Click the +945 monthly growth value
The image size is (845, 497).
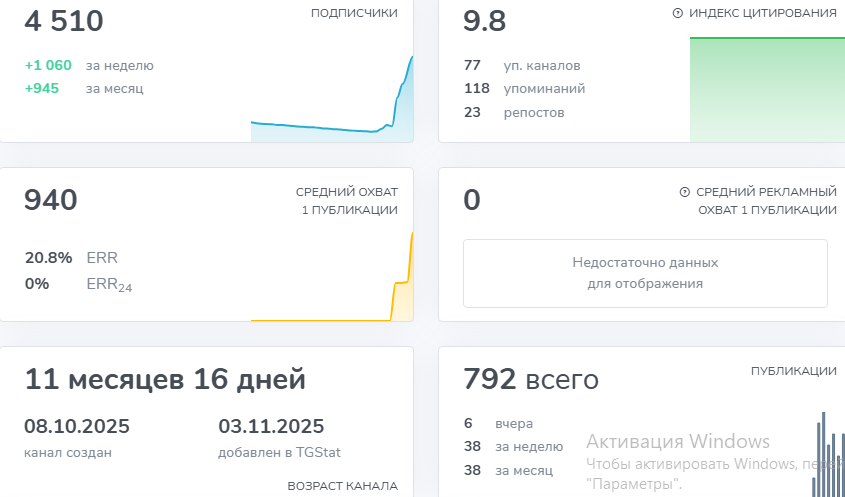pos(41,88)
